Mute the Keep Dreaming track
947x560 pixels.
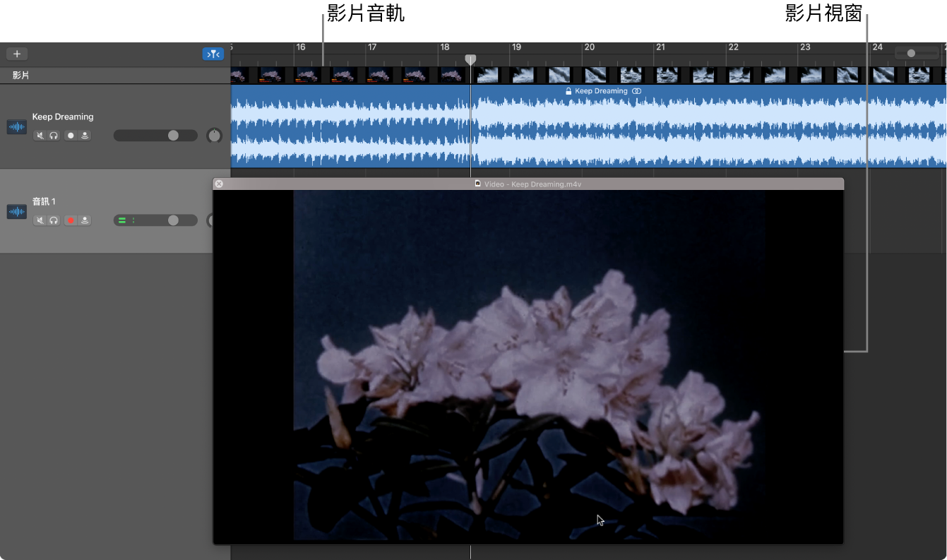[x=40, y=135]
